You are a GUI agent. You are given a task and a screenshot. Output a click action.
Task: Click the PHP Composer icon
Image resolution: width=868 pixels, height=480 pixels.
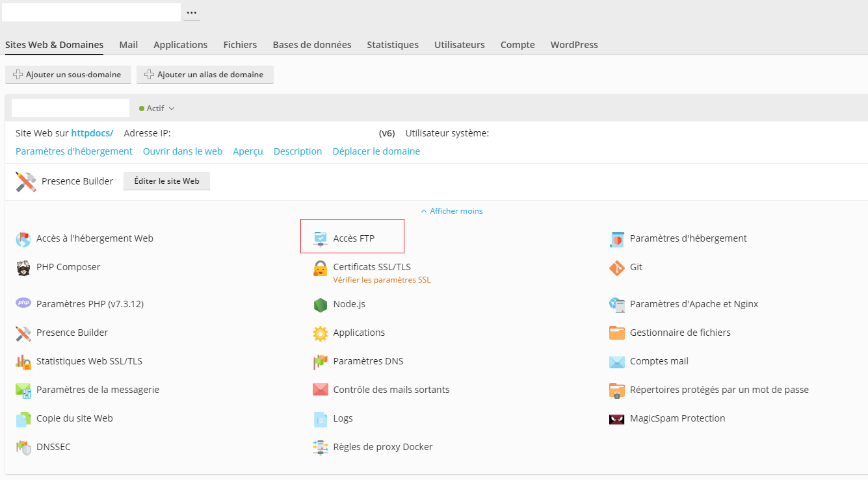pyautogui.click(x=23, y=268)
